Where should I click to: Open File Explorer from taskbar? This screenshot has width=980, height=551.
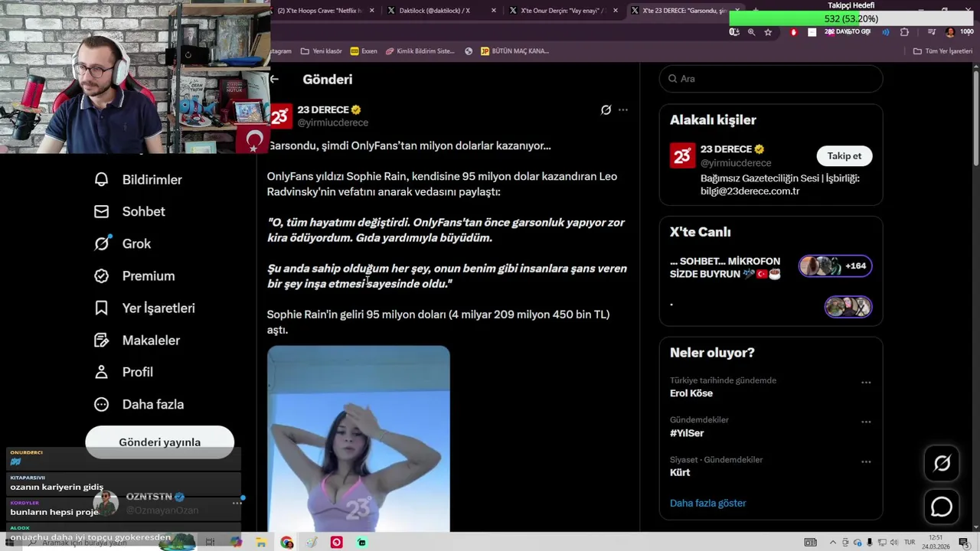261,542
